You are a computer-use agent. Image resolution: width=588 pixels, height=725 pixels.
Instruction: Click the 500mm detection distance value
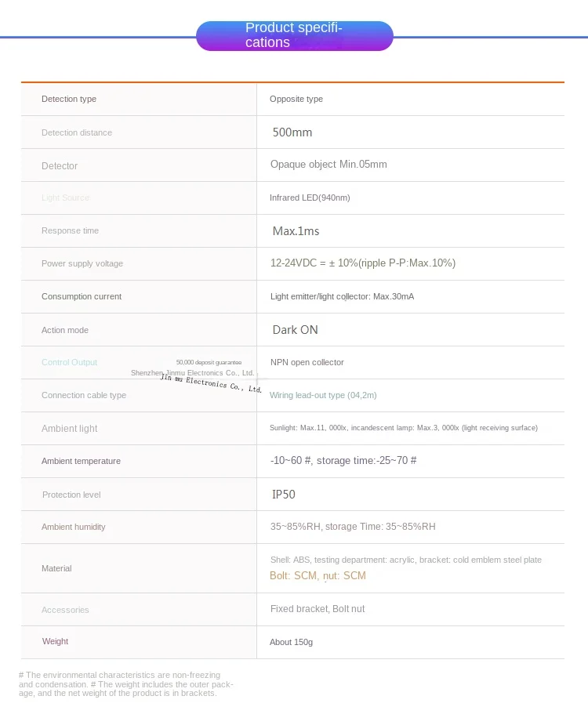click(x=292, y=132)
